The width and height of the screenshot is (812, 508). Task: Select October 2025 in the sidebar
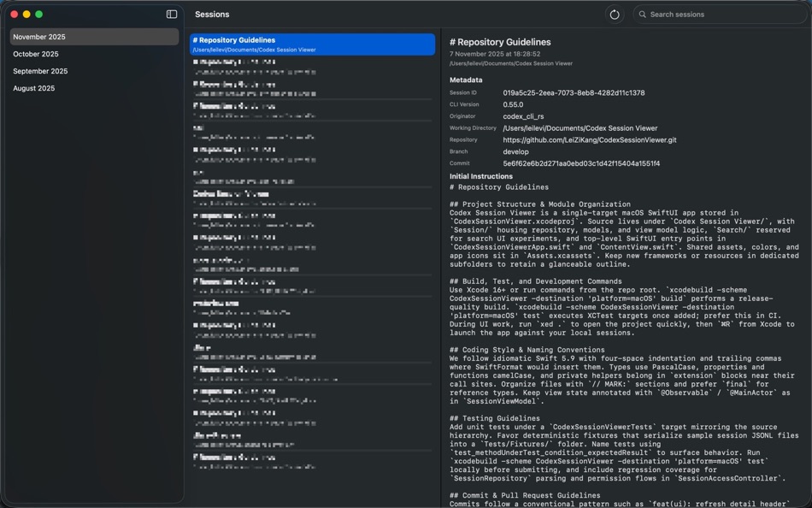94,53
